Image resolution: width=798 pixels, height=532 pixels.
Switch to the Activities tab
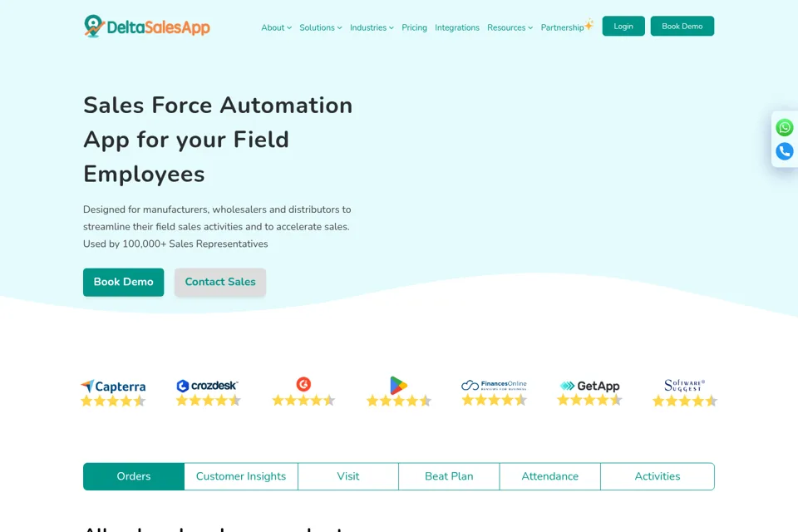[658, 476]
